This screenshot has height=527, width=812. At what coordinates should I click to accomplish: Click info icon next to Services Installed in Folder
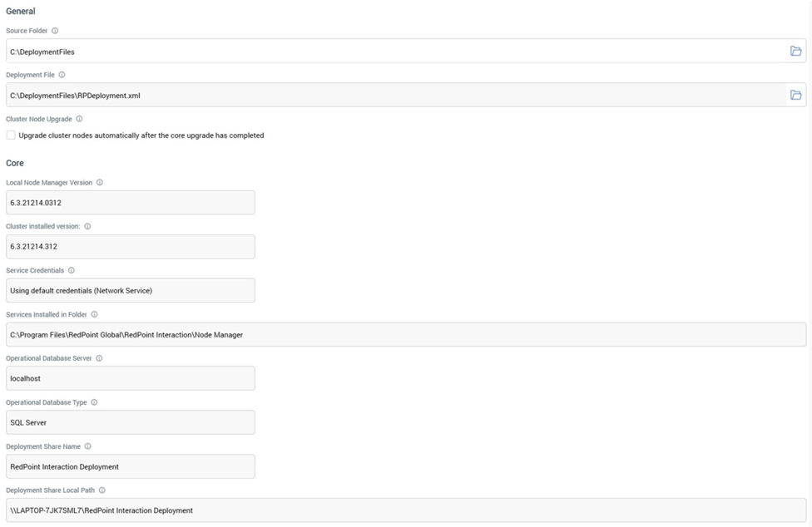(x=94, y=314)
